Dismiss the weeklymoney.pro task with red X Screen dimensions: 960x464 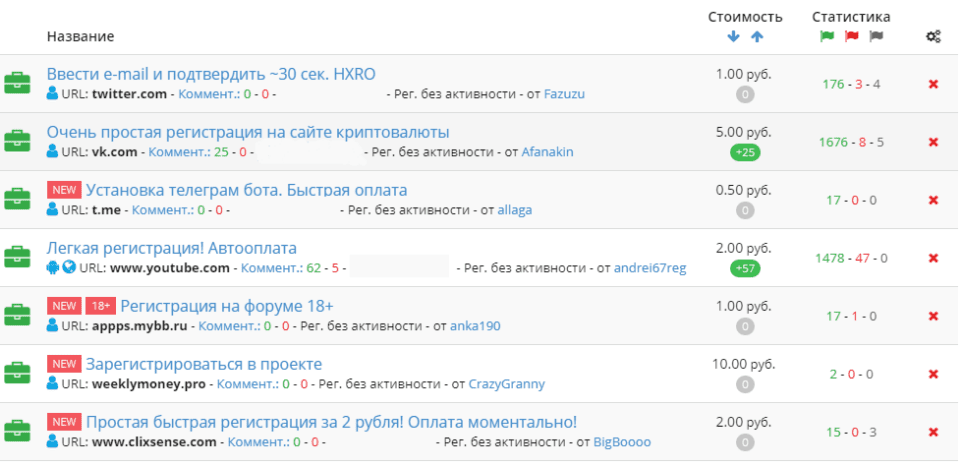click(933, 374)
